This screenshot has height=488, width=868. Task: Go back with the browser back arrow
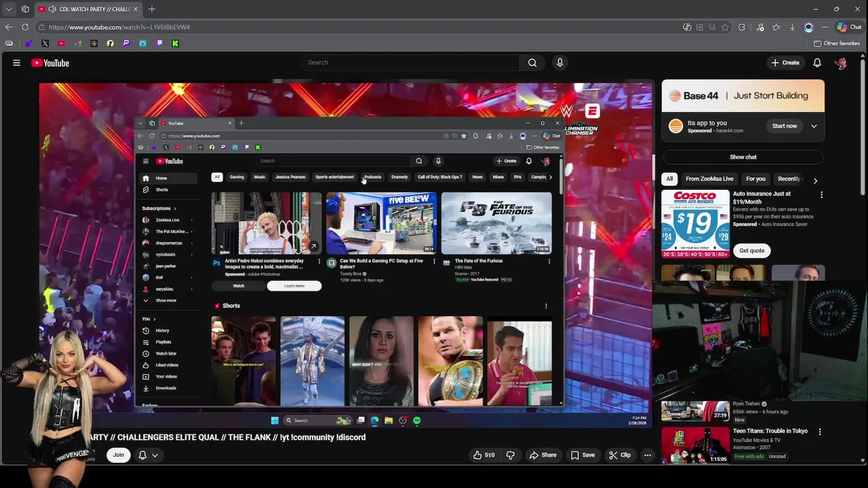pyautogui.click(x=9, y=27)
